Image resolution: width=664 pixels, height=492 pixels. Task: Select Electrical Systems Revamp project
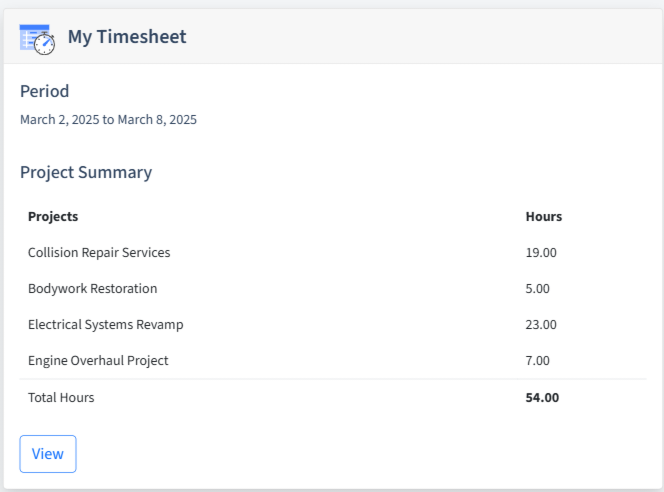pyautogui.click(x=105, y=325)
